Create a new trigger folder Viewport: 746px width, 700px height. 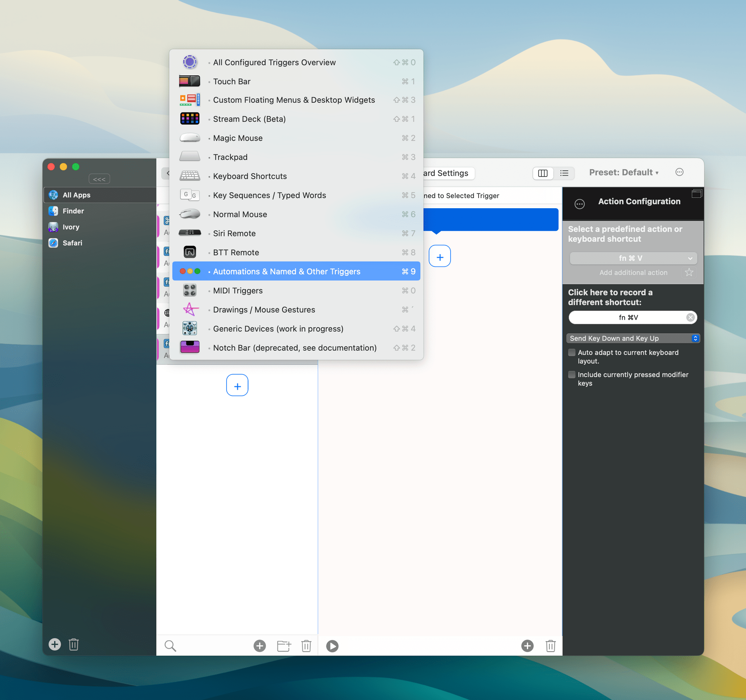[x=284, y=646]
